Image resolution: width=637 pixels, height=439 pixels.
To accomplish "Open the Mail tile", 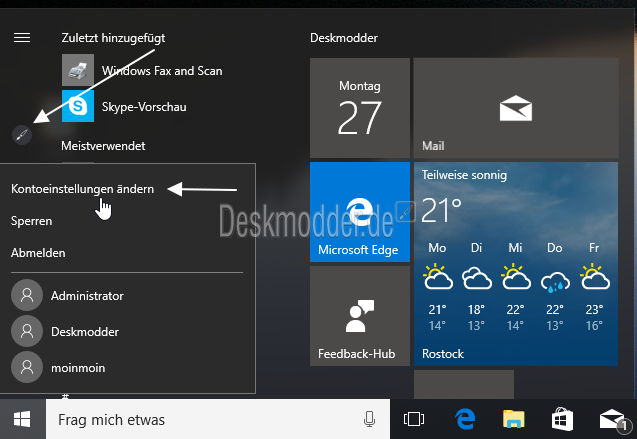I will [516, 108].
